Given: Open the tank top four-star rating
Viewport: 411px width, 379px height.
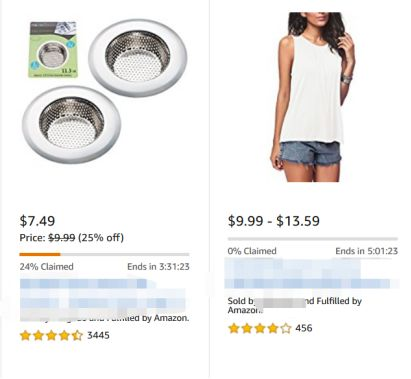Looking at the screenshot, I should (259, 328).
